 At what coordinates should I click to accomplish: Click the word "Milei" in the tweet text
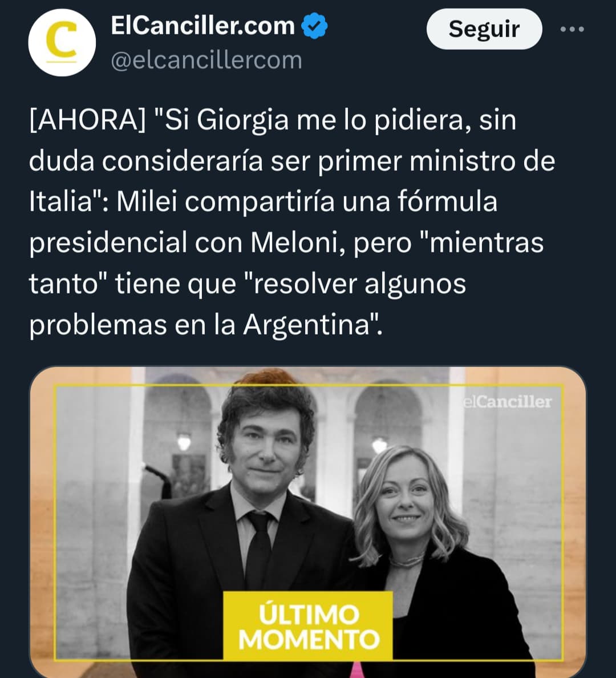(x=147, y=201)
